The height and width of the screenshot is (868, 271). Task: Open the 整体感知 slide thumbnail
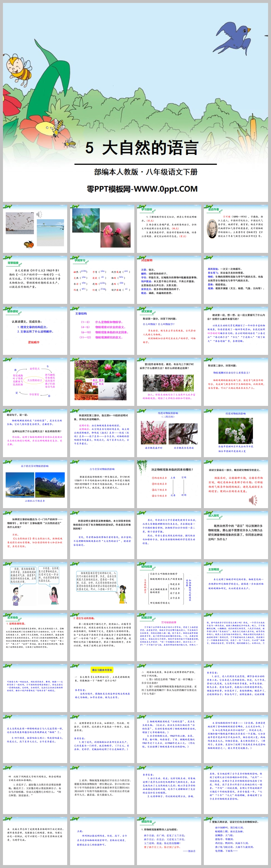(x=35, y=331)
